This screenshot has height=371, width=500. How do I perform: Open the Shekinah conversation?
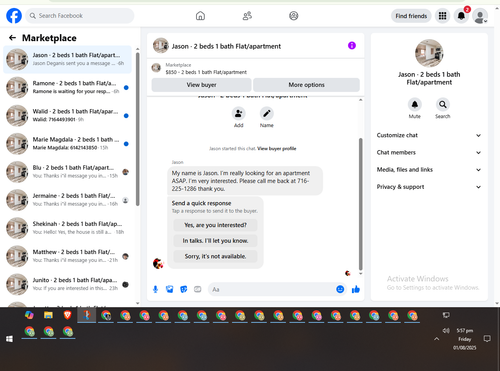tap(67, 228)
